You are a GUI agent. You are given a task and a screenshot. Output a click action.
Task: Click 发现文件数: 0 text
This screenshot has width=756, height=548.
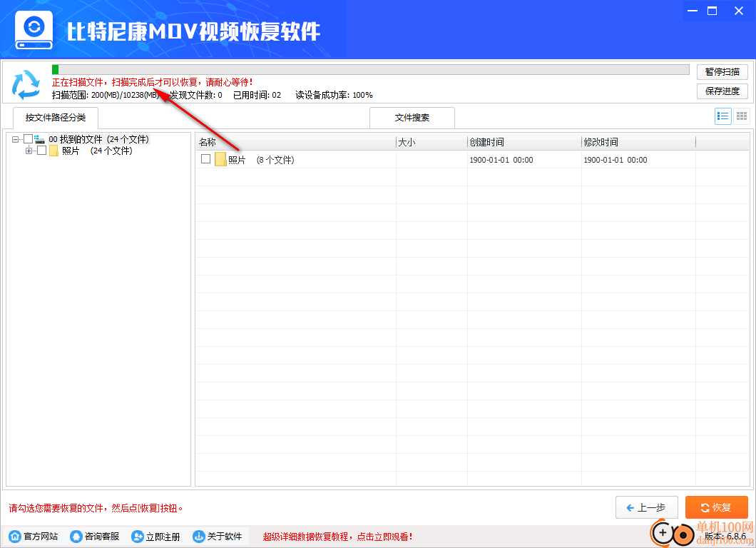195,95
